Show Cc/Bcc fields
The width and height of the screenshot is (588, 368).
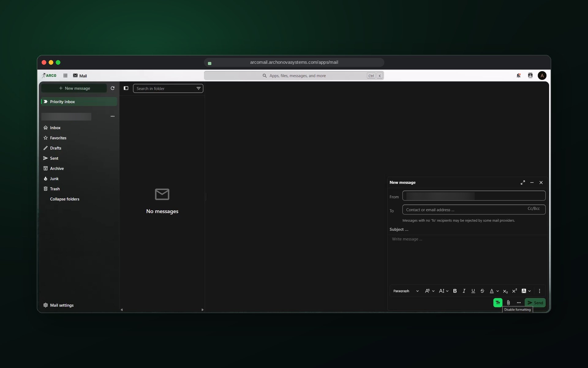pyautogui.click(x=533, y=209)
